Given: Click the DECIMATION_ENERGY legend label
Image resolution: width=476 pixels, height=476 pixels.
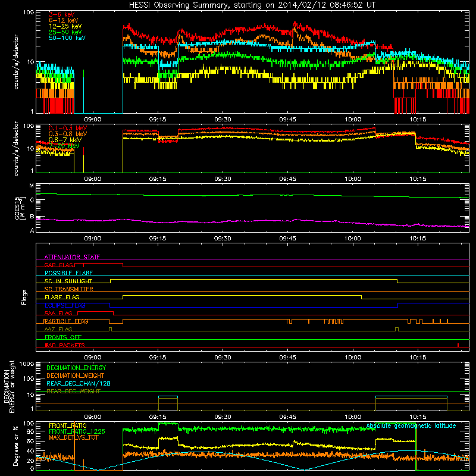Looking at the screenshot, I should tap(76, 368).
